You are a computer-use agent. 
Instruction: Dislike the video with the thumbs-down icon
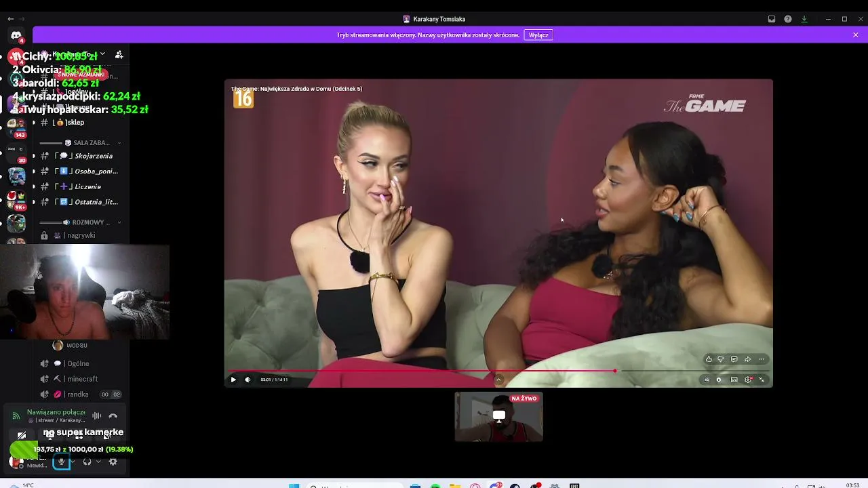(x=721, y=359)
